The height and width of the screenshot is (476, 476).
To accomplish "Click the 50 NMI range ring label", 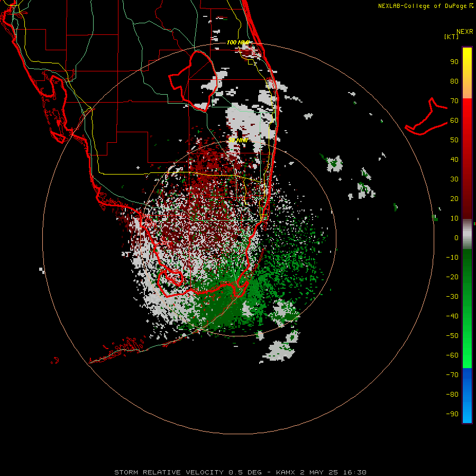I will (x=238, y=140).
